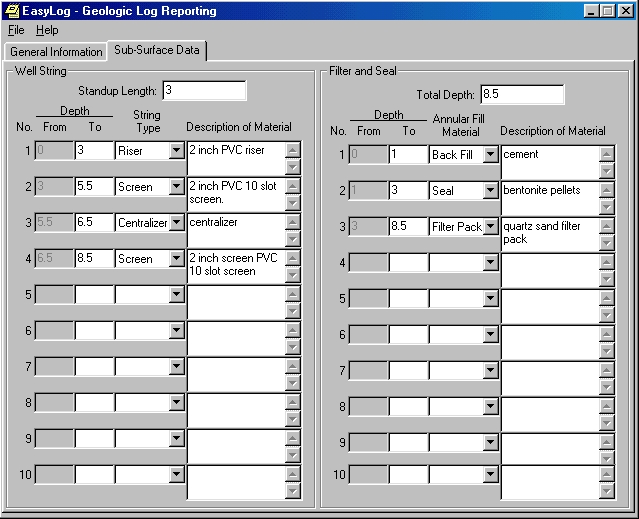Expand Well String row 7 string type dropdown
This screenshot has height=519, width=639.
tap(176, 366)
